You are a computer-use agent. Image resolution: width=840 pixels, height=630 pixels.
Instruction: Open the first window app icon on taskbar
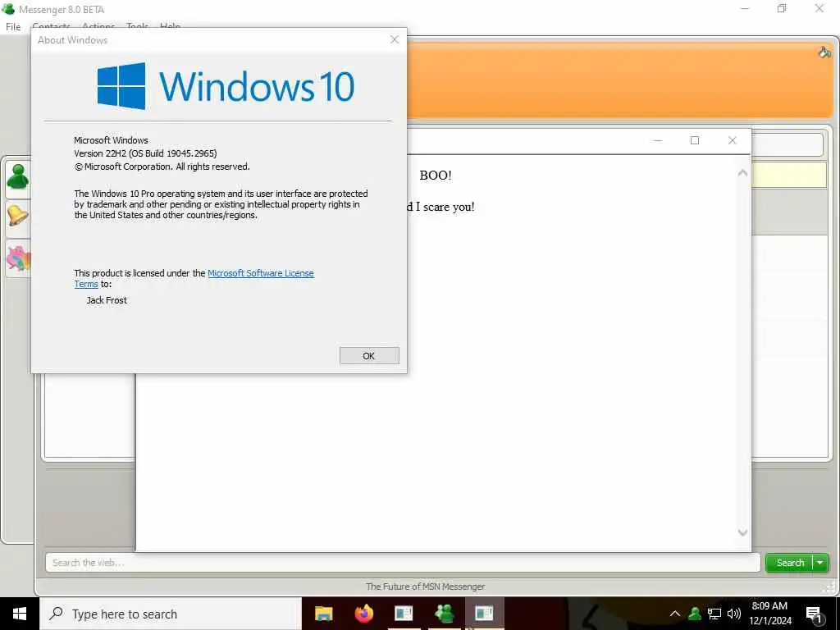tap(404, 614)
